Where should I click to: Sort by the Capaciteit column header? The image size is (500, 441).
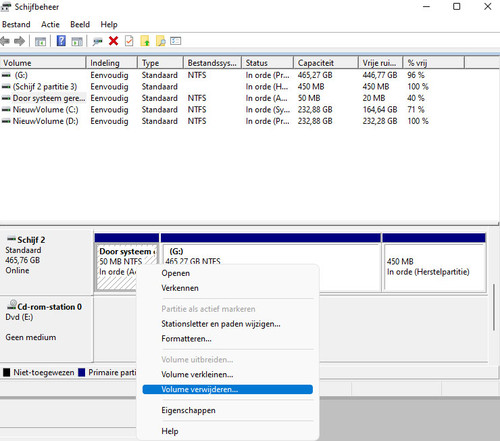tap(326, 63)
